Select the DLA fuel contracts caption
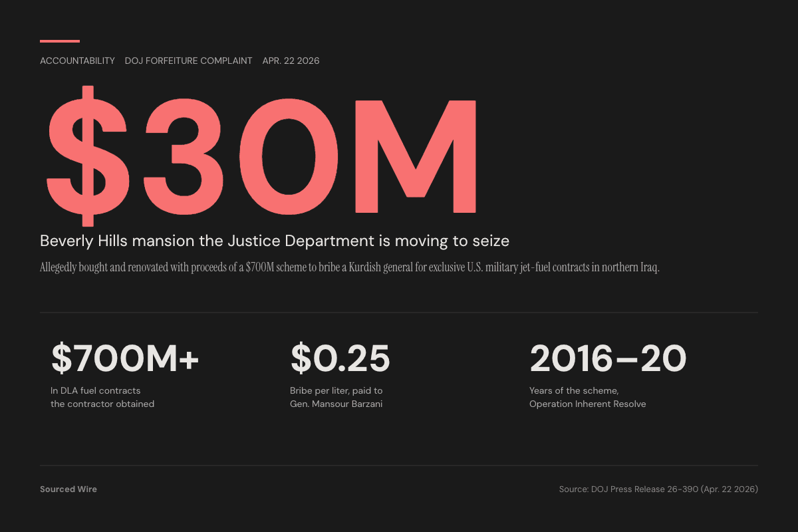The width and height of the screenshot is (798, 532). click(102, 397)
